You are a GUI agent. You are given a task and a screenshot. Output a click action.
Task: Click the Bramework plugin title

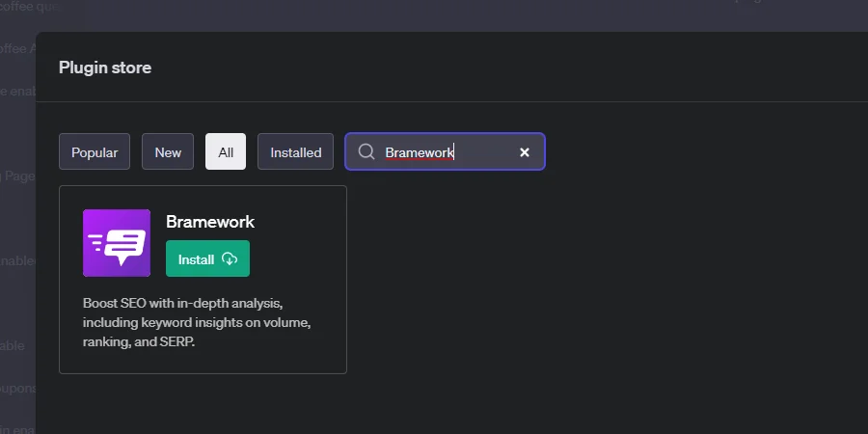(210, 222)
